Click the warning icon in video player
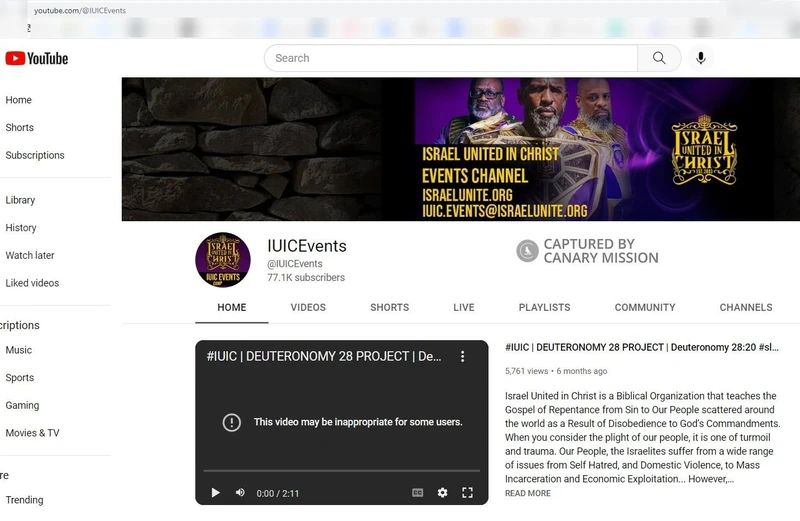 pyautogui.click(x=232, y=422)
